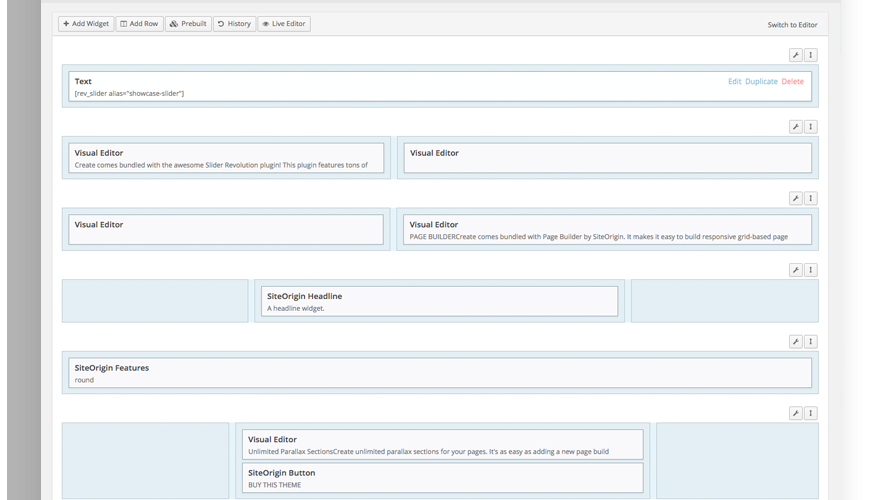Click the 'BUY THIS THEME' text

pos(275,485)
